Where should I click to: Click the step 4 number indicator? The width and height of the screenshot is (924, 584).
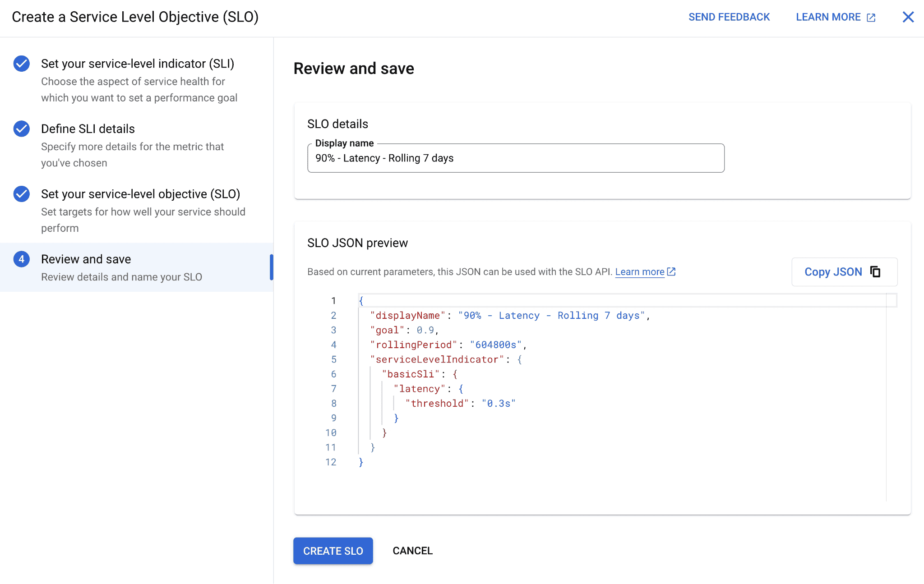coord(21,259)
